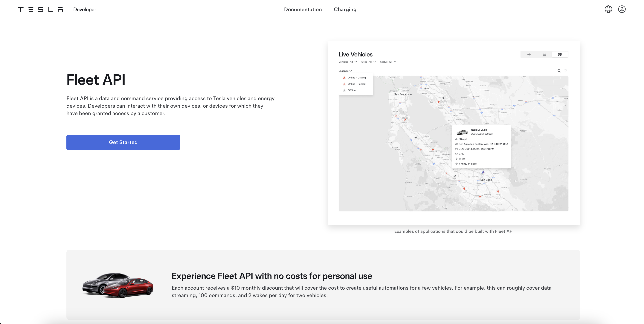Go to the Charging menu item
644x324 pixels.
coord(345,10)
